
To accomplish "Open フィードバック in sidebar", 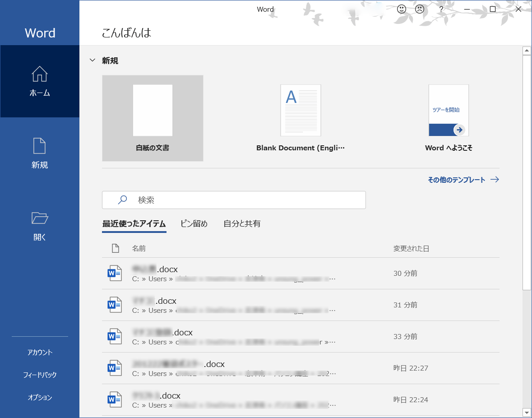I will coord(40,375).
